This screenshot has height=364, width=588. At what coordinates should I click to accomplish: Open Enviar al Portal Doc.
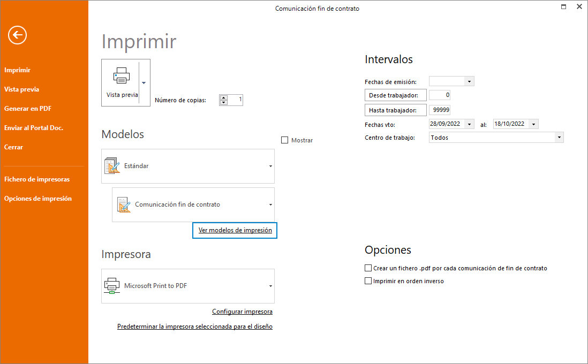[33, 127]
